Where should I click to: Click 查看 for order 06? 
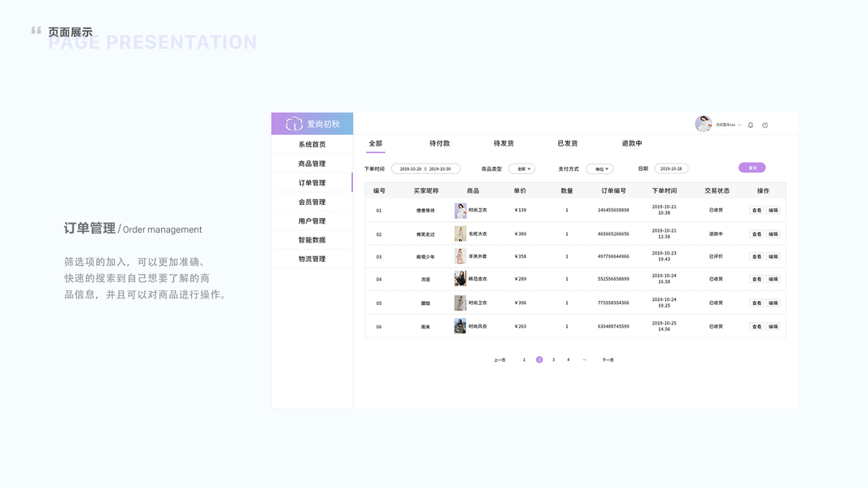pos(757,326)
